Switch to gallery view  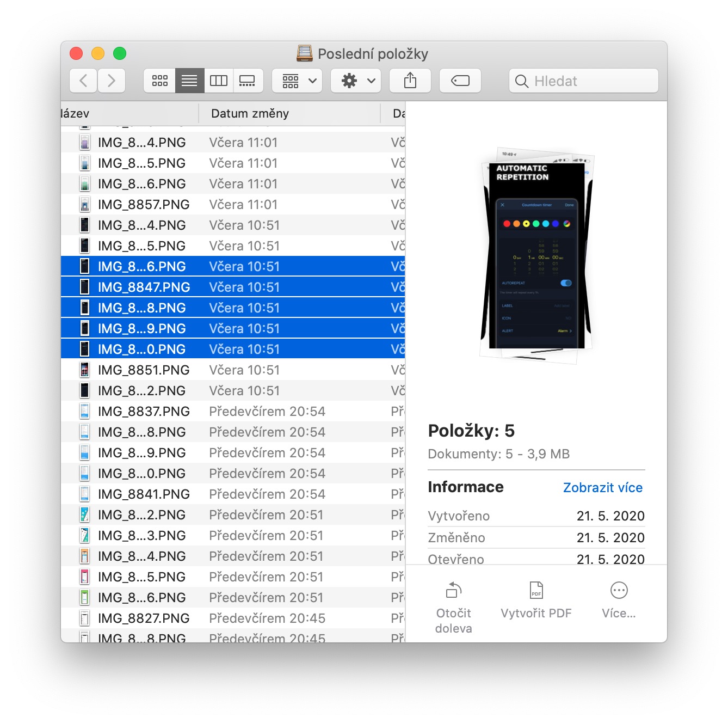(248, 81)
